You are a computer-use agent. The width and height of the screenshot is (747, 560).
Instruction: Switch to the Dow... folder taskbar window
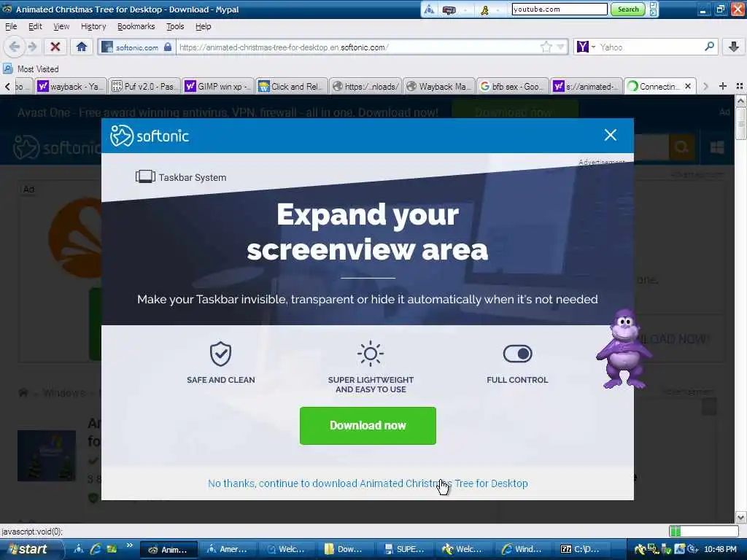(344, 550)
